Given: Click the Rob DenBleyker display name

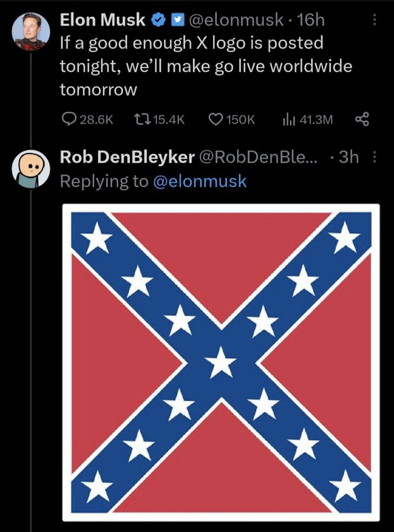Looking at the screenshot, I should (x=127, y=157).
